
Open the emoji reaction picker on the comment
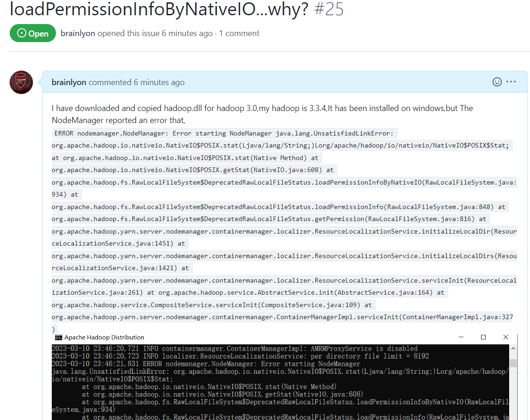pos(497,82)
